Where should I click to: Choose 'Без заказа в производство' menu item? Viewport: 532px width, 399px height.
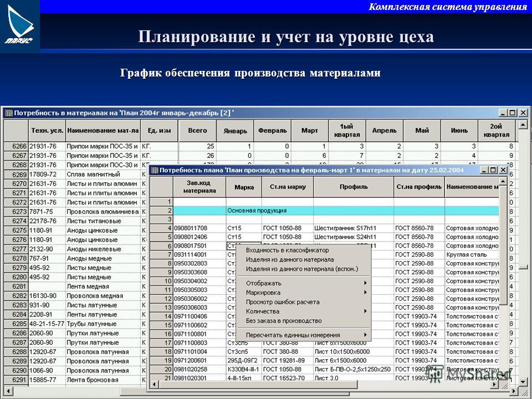[x=284, y=321]
